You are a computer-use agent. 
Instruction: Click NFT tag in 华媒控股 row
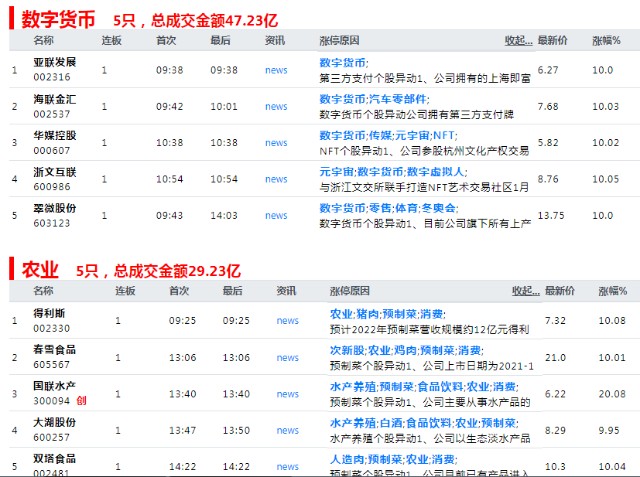click(x=443, y=135)
